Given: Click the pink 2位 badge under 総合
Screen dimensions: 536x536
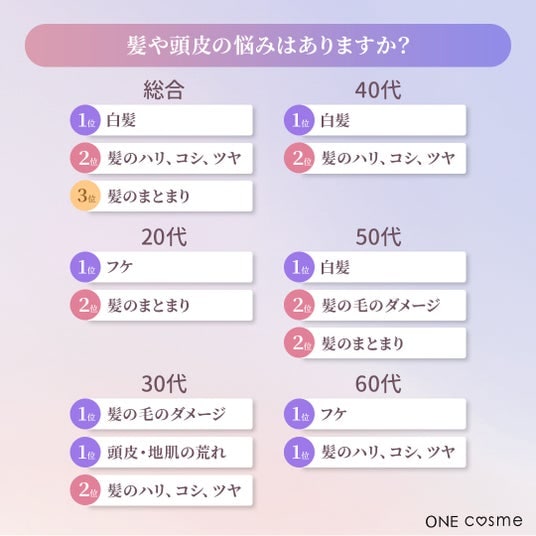Looking at the screenshot, I should coord(85,158).
